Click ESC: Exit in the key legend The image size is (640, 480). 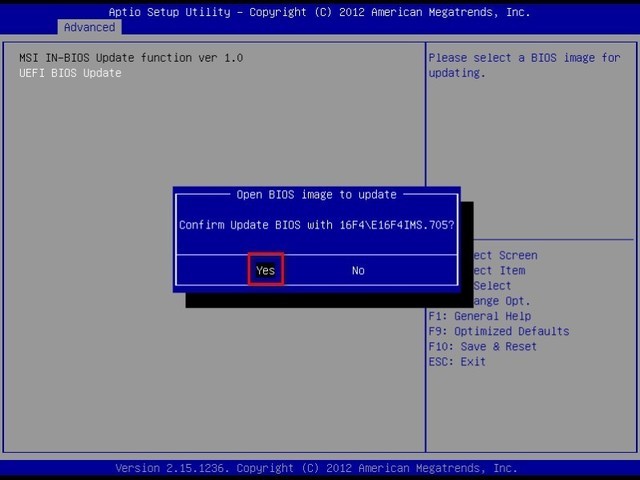click(456, 361)
